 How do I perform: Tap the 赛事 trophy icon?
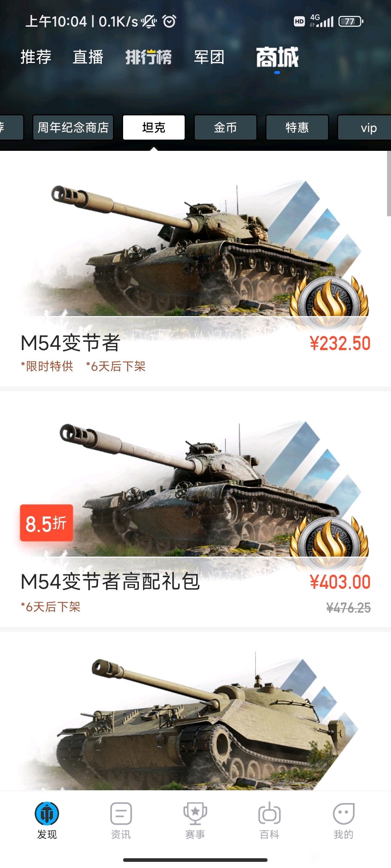click(195, 813)
